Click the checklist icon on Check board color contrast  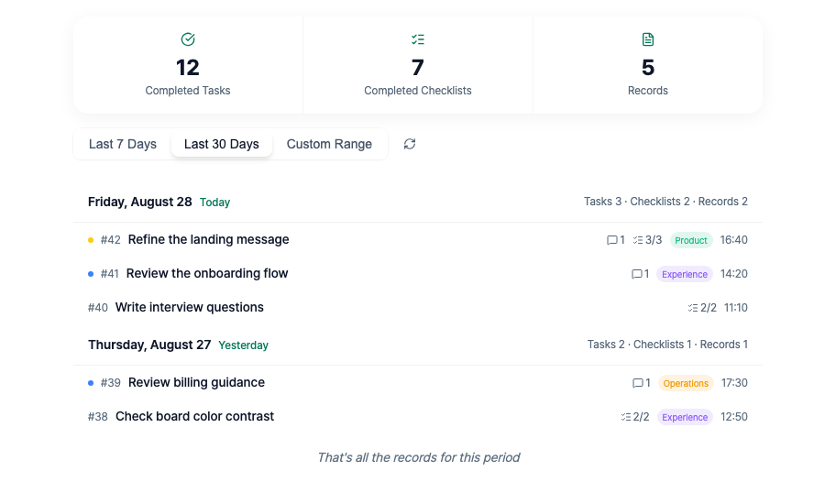pyautogui.click(x=626, y=417)
